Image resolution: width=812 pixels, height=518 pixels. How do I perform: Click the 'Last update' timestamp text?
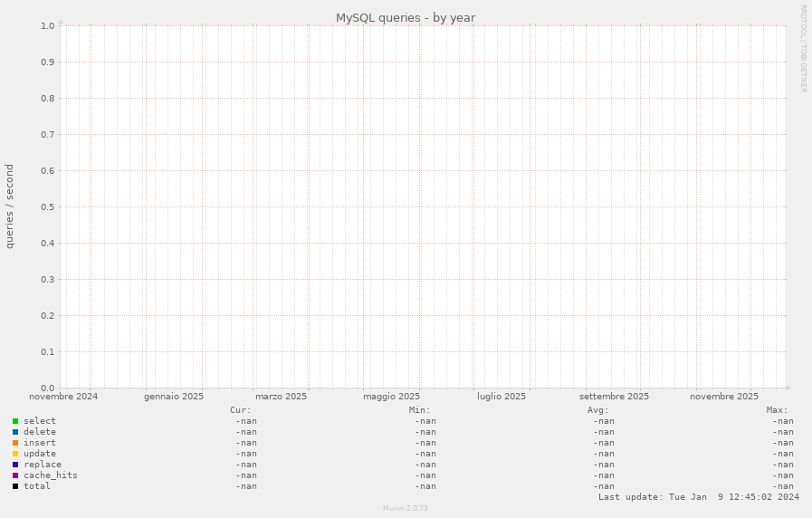(x=699, y=497)
